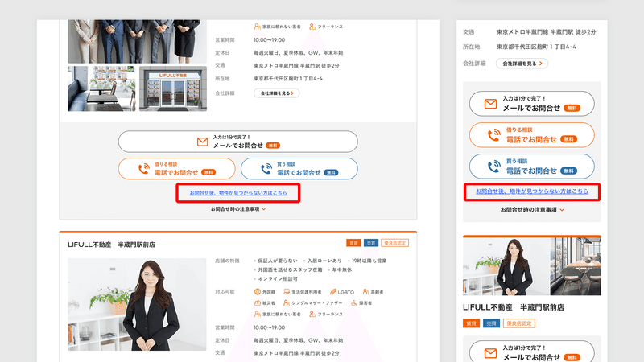Screen dimensions: 644x362
Task: Open 会社詳細を見る button in desktop view
Action: [x=276, y=93]
